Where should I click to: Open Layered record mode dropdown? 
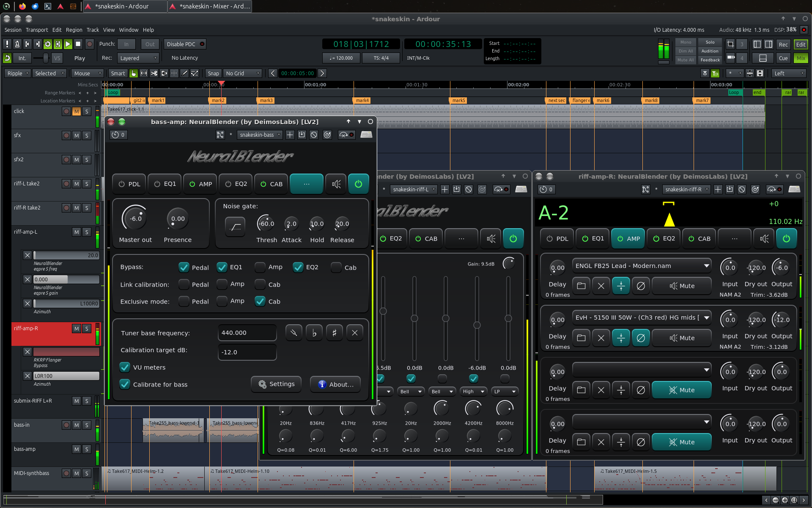click(138, 58)
